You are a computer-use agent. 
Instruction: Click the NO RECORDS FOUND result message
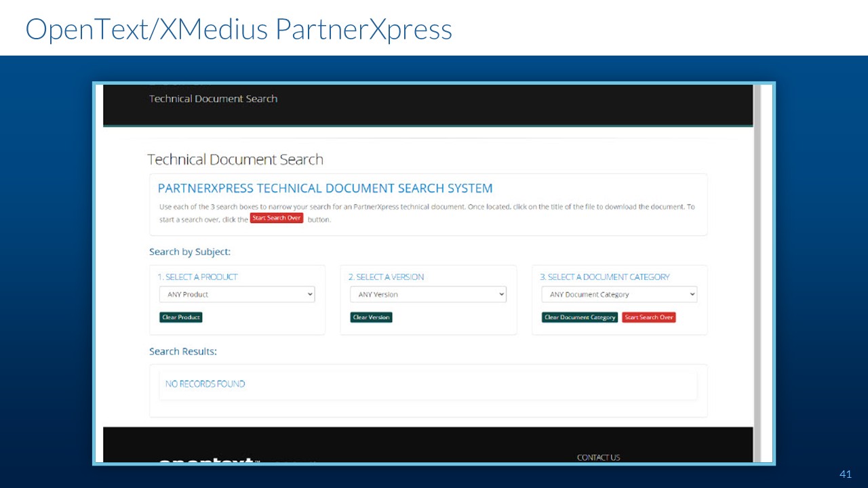tap(205, 384)
